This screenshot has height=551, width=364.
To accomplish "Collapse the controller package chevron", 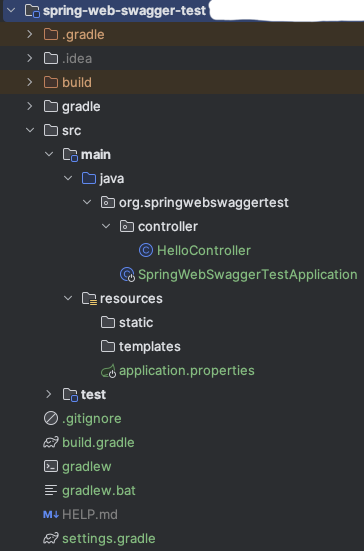I will tap(106, 226).
